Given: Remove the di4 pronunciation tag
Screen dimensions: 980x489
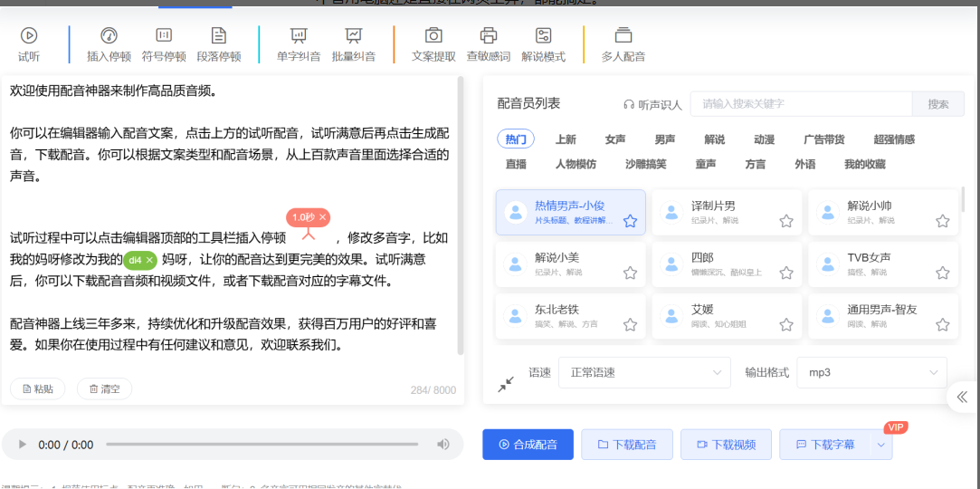Looking at the screenshot, I should coord(149,260).
